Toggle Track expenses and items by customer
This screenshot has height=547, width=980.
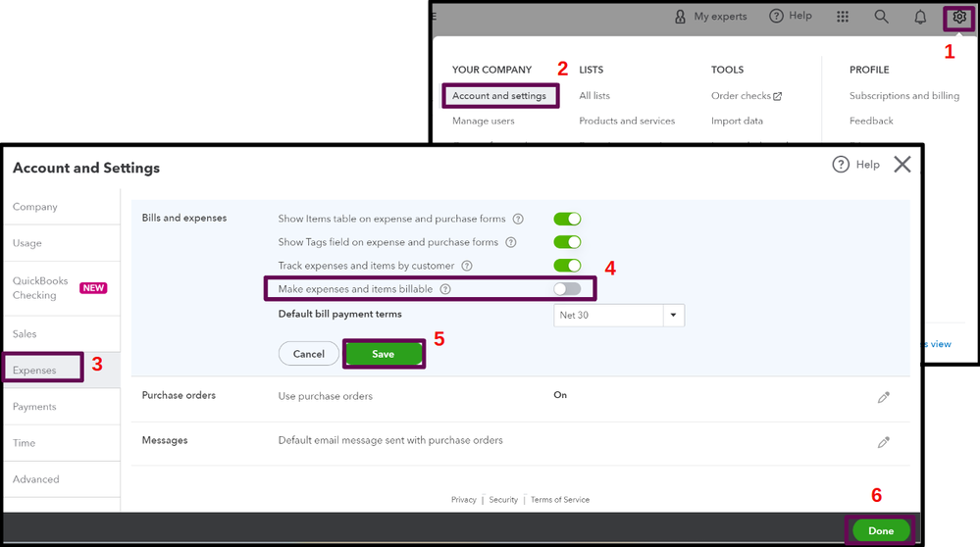click(x=567, y=266)
